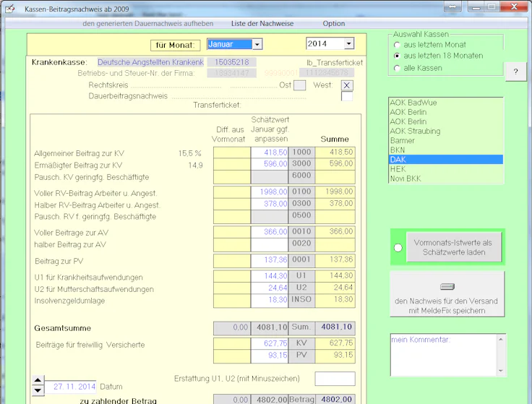Click the code cell 'INSO'
The width and height of the screenshot is (532, 404).
point(301,299)
